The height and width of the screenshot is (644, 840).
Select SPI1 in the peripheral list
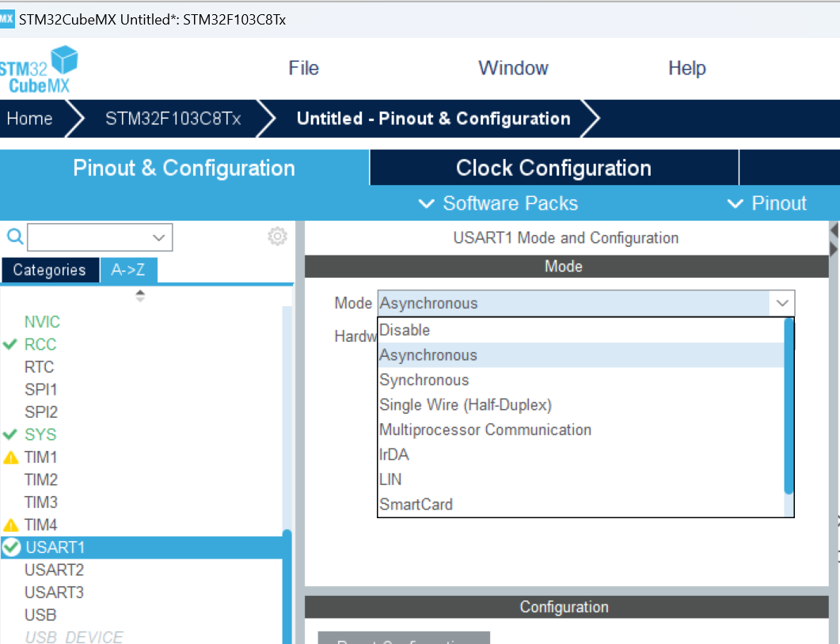point(40,389)
